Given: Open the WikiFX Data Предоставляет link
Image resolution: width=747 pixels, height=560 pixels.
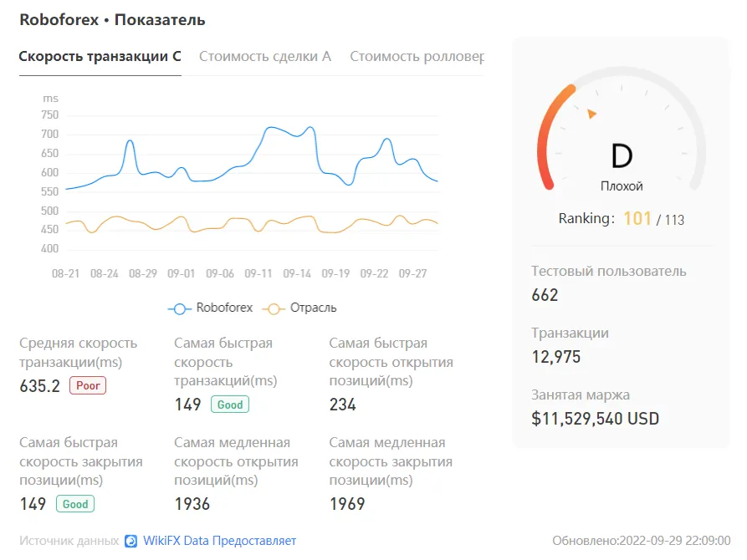Looking at the screenshot, I should point(220,541).
